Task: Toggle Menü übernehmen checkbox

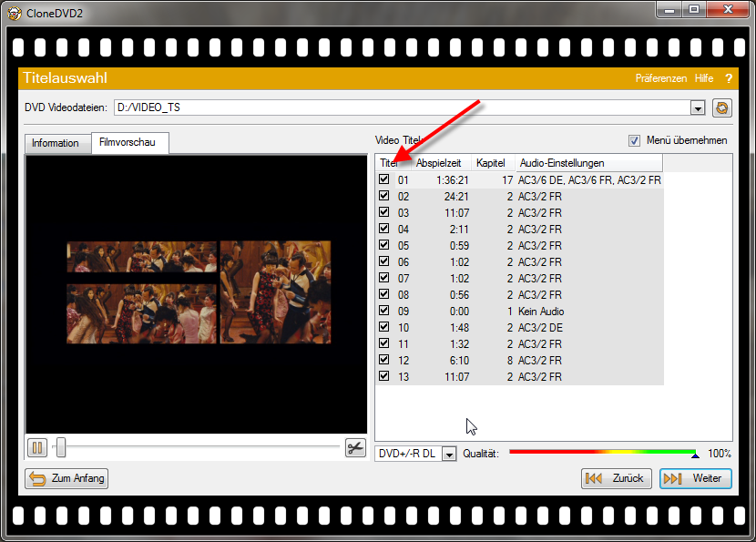Action: [x=634, y=140]
